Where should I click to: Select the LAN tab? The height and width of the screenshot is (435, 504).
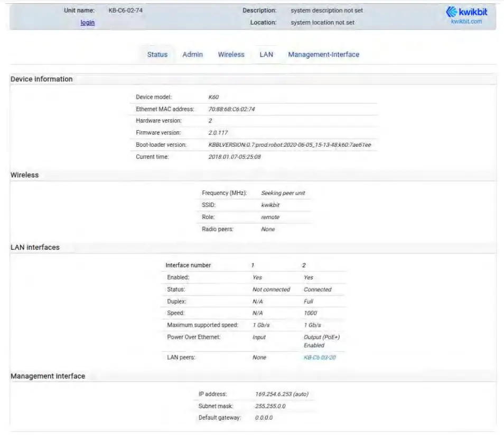[x=266, y=54]
